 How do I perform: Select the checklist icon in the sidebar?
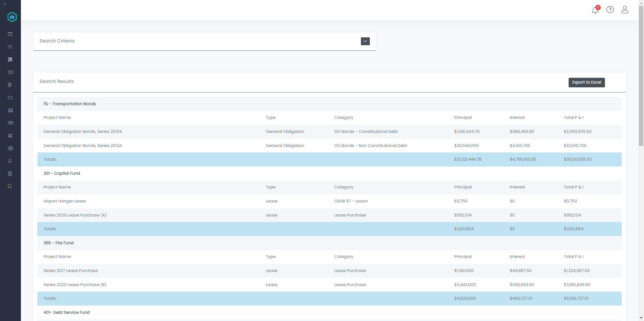click(10, 47)
